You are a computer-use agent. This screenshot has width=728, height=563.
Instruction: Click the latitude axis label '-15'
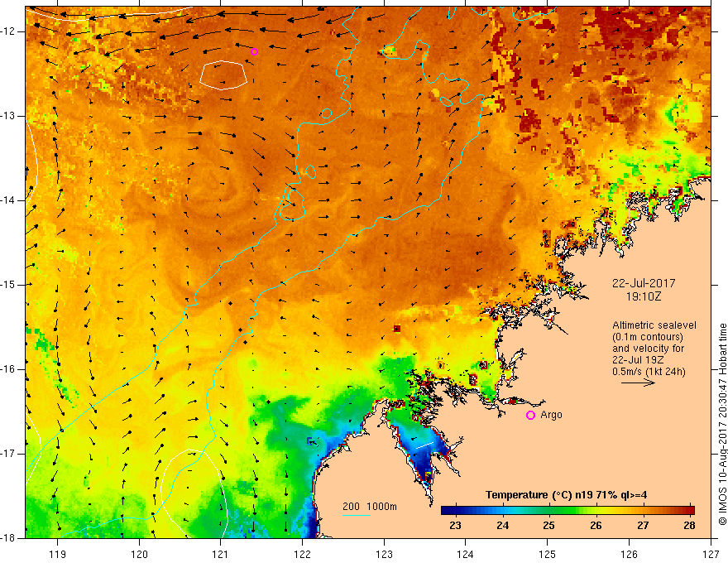click(x=8, y=285)
